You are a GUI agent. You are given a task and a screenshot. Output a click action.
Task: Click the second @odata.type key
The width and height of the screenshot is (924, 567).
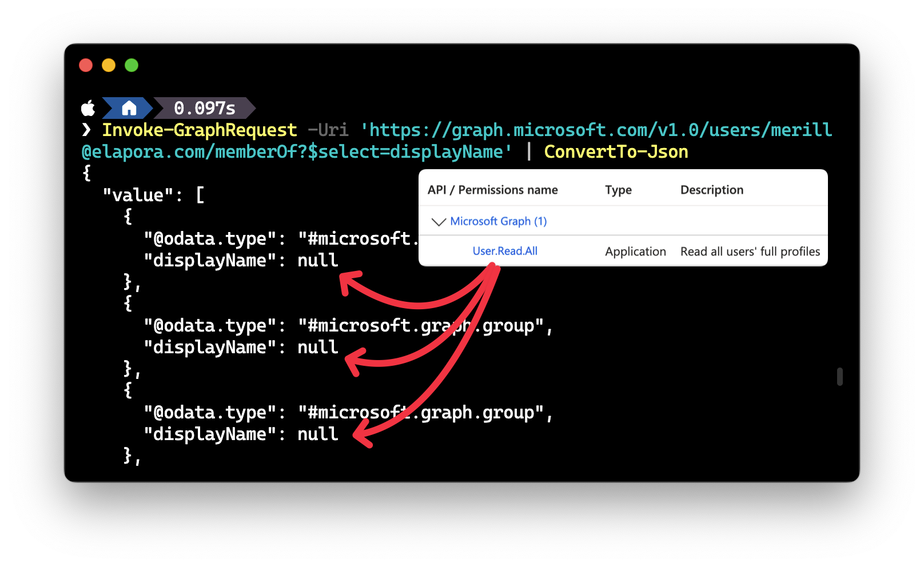click(x=210, y=326)
